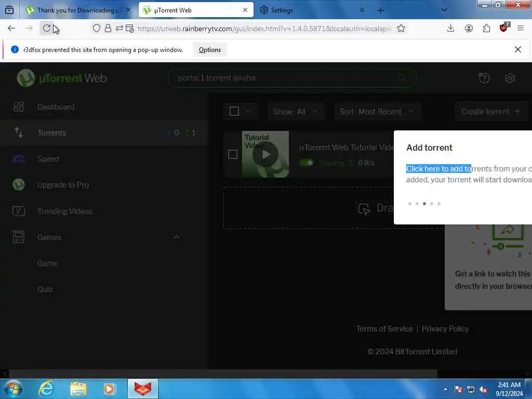Viewport: 532px width, 399px height.
Task: Open the Dashboard sidebar item
Action: [103, 107]
